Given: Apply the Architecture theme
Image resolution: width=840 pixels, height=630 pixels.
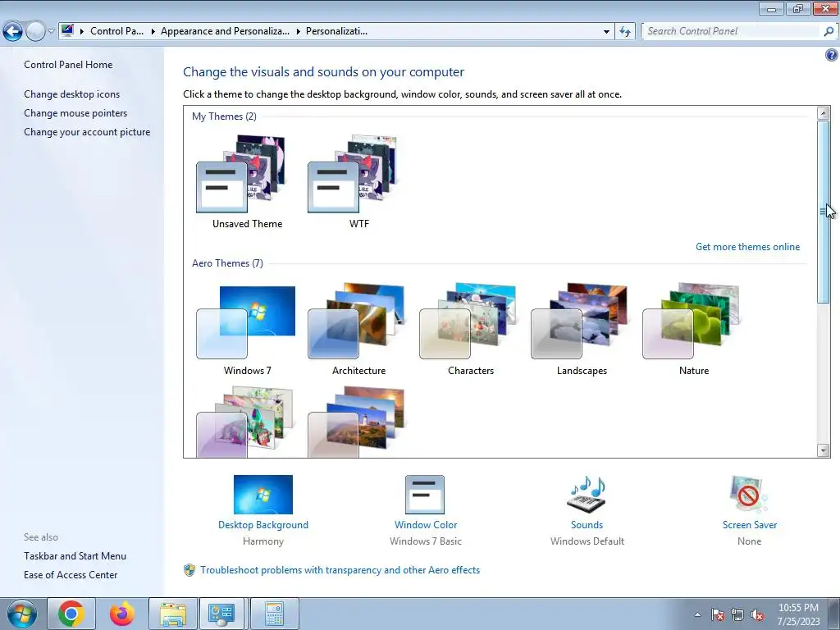Looking at the screenshot, I should (x=356, y=321).
